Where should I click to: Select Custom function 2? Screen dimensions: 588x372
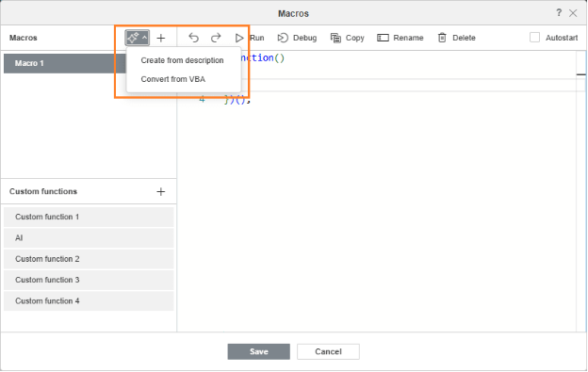(89, 259)
